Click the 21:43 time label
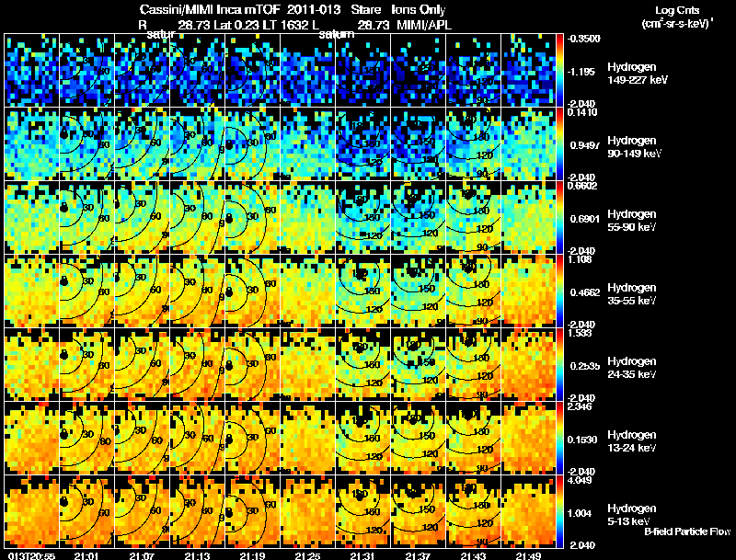Screen dimensions: 736x560 pos(474,555)
